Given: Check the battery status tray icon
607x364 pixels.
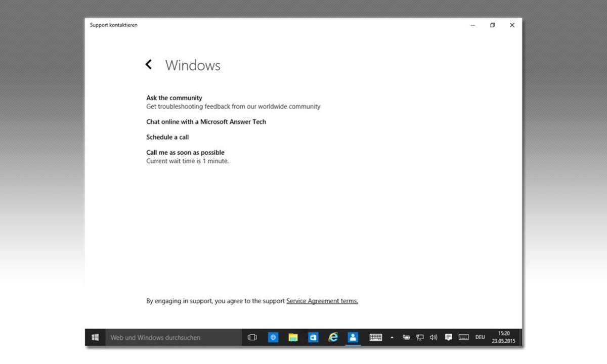Looking at the screenshot, I should (x=406, y=337).
